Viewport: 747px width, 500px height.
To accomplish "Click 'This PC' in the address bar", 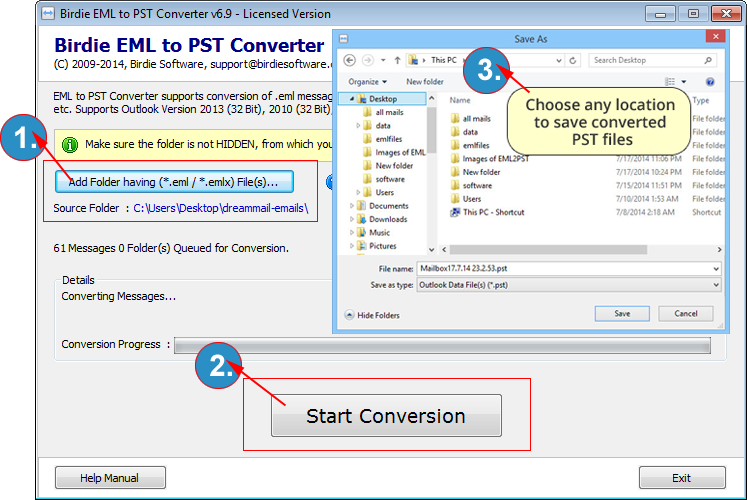I will (x=444, y=60).
